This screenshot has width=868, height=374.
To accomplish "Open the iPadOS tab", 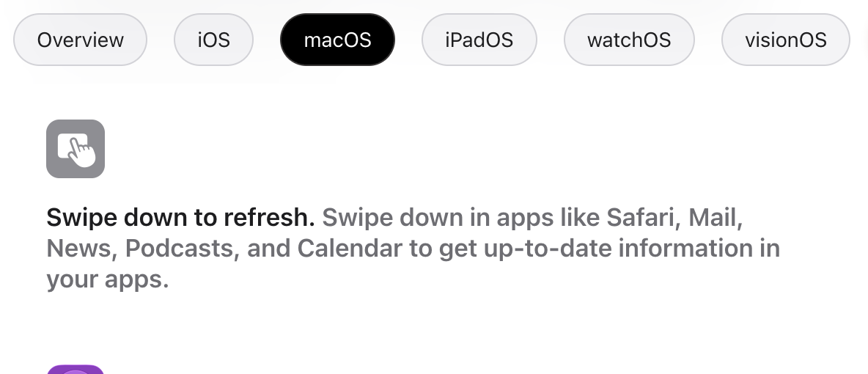I will [479, 40].
